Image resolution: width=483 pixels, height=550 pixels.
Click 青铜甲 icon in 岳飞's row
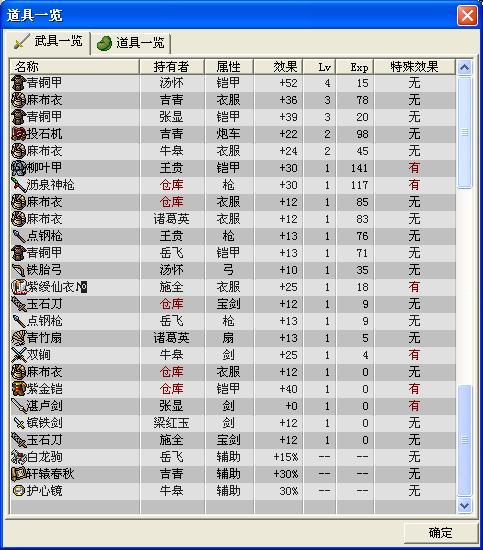tap(19, 253)
